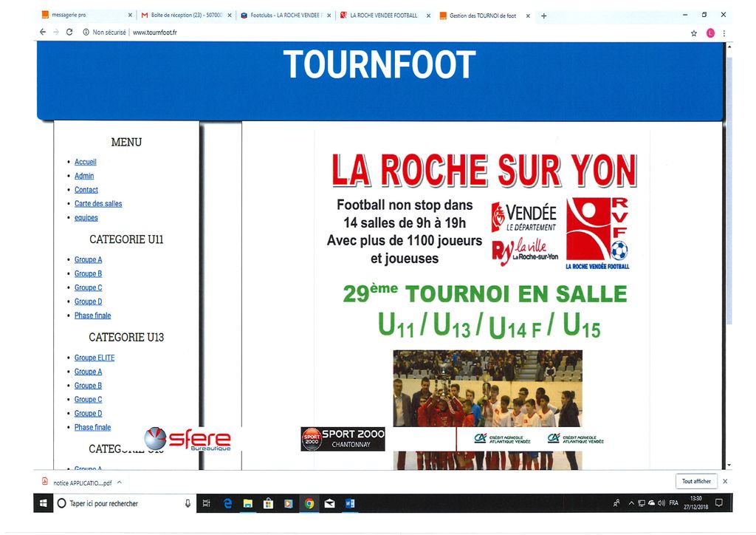Click the Chrome profile avatar icon

[x=710, y=33]
